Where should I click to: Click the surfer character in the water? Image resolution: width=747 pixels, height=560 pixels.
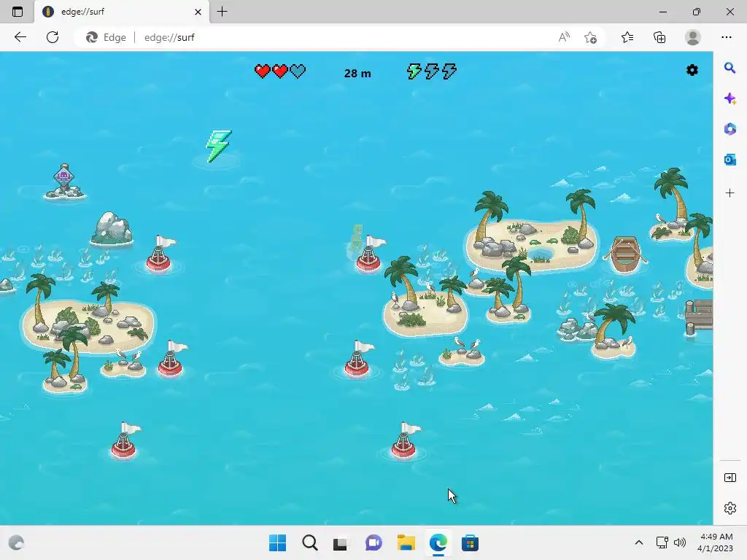point(356,242)
